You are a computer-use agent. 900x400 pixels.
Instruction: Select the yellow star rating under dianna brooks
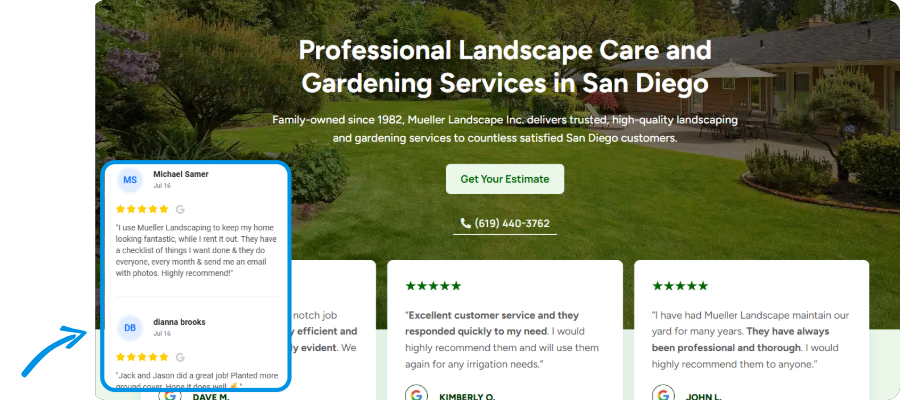[142, 357]
